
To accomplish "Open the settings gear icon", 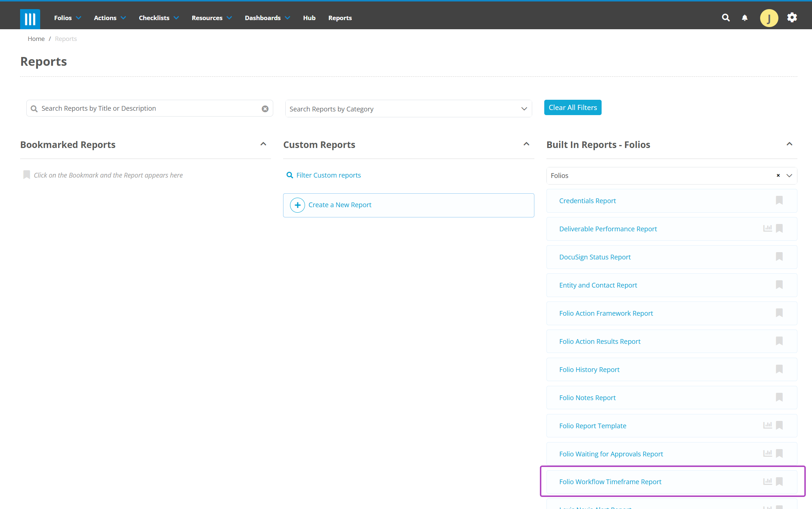I will 792,18.
